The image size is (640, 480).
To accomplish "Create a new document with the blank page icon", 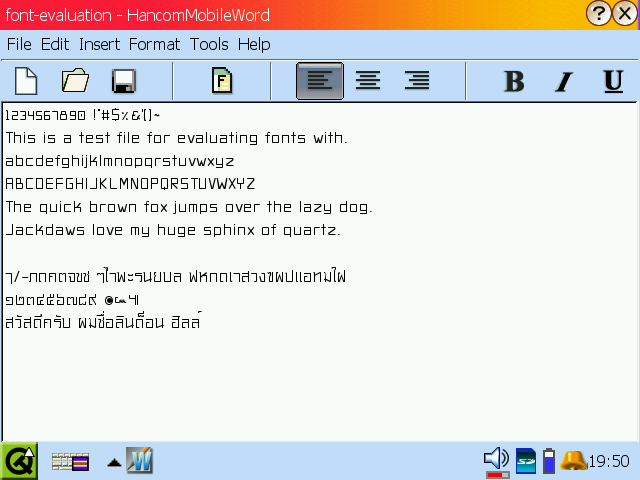I will tap(26, 81).
